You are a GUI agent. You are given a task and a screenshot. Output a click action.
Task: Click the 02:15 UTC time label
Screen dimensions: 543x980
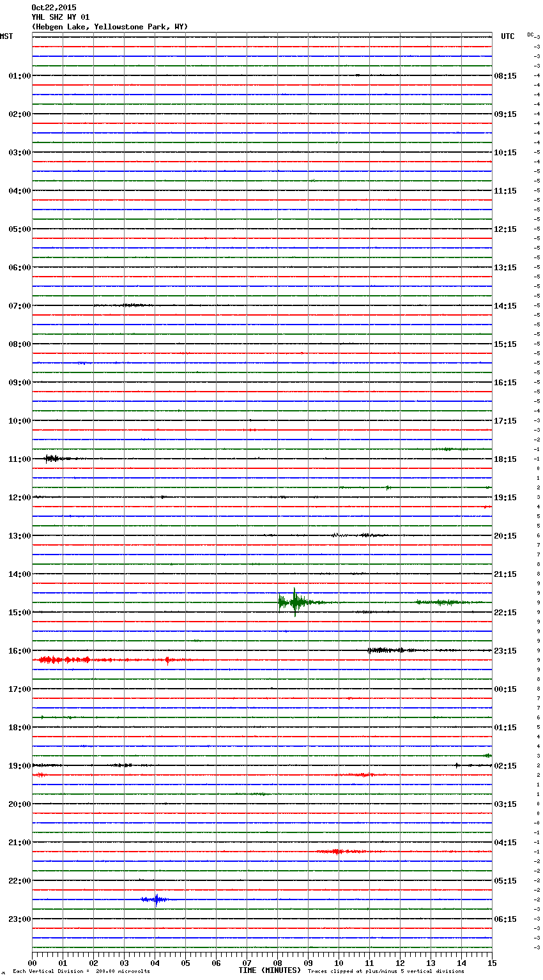[505, 766]
